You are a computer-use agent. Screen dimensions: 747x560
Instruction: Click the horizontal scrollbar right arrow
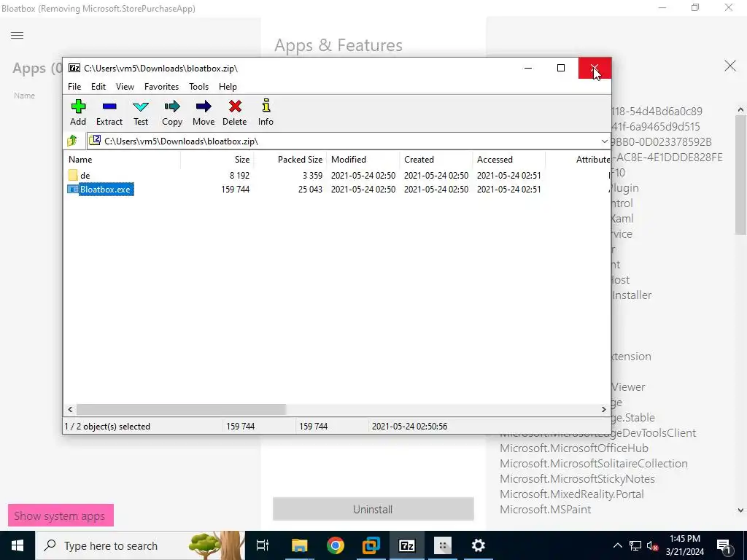[x=603, y=409]
